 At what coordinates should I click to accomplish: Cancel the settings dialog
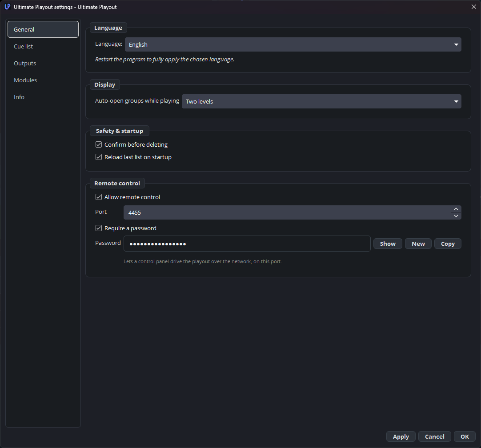click(x=434, y=436)
